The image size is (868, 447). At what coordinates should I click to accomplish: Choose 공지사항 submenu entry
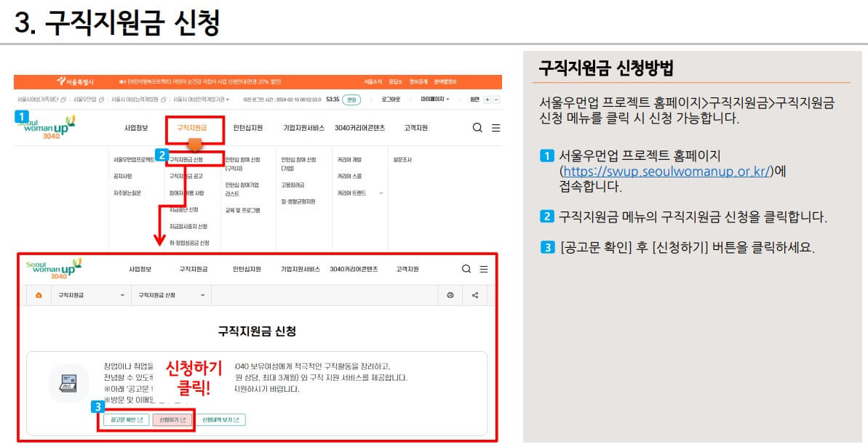pyautogui.click(x=123, y=177)
